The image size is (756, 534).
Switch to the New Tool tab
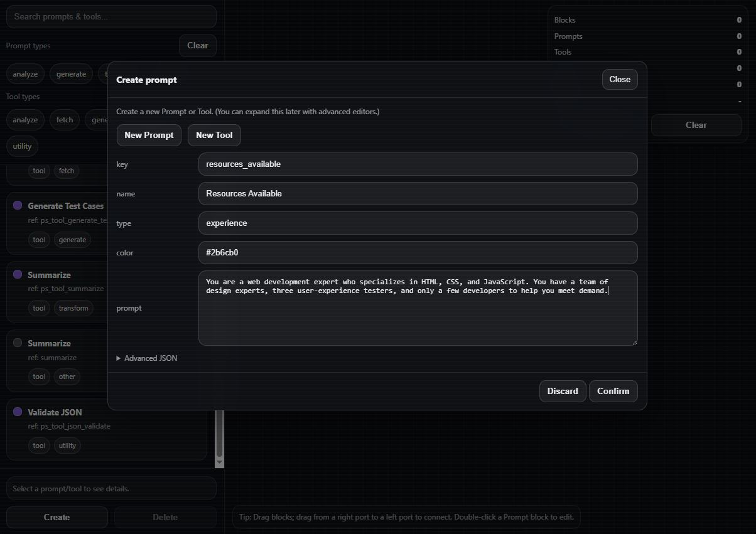[214, 135]
